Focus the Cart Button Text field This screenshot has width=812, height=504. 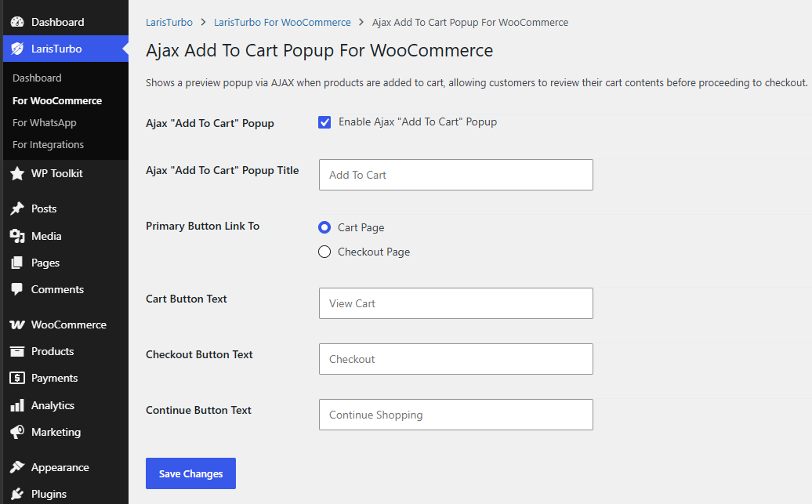point(455,303)
